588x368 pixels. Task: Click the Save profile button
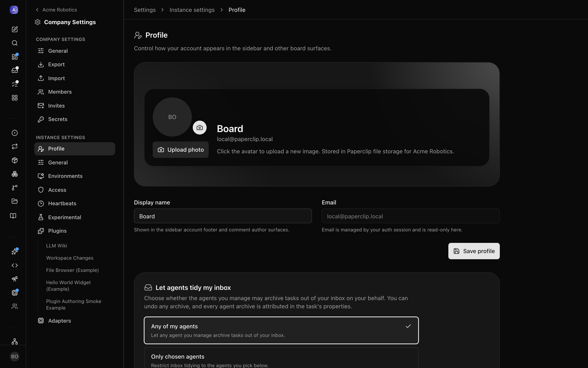(x=474, y=251)
